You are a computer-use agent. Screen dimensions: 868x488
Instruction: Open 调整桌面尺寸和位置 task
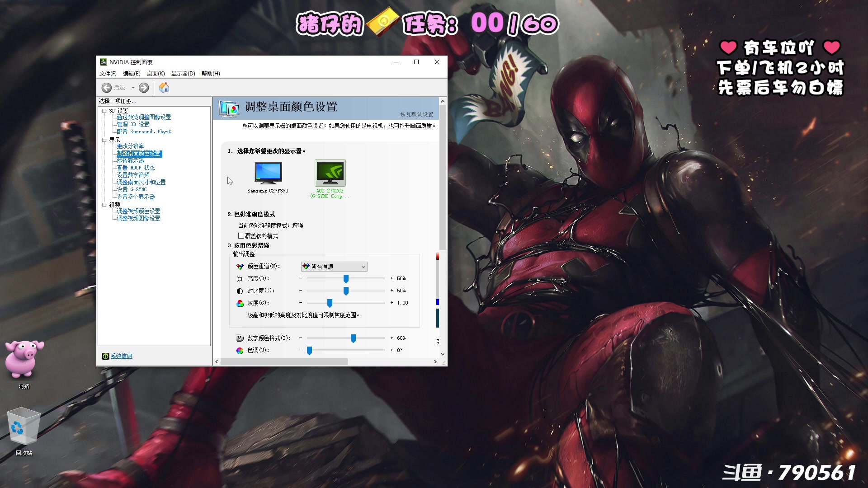point(141,182)
